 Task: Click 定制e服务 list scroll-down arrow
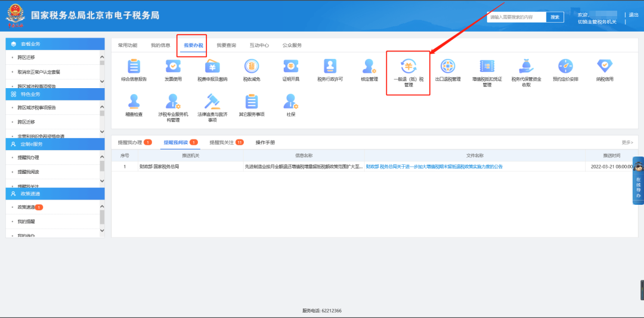(x=102, y=182)
